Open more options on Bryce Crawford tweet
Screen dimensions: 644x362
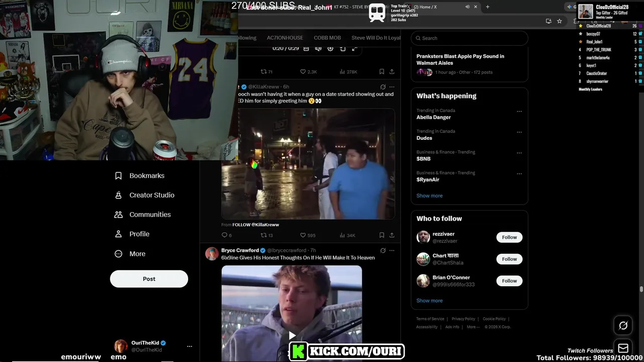(392, 250)
